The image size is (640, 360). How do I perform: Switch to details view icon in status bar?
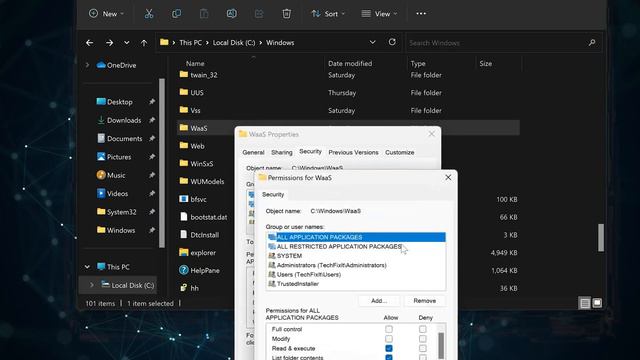(585, 303)
